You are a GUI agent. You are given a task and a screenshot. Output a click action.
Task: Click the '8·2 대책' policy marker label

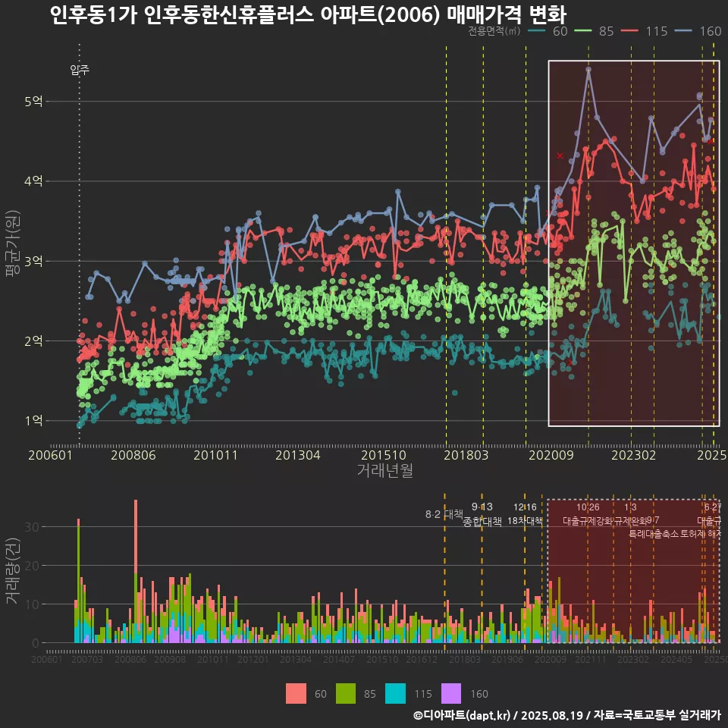(x=444, y=514)
